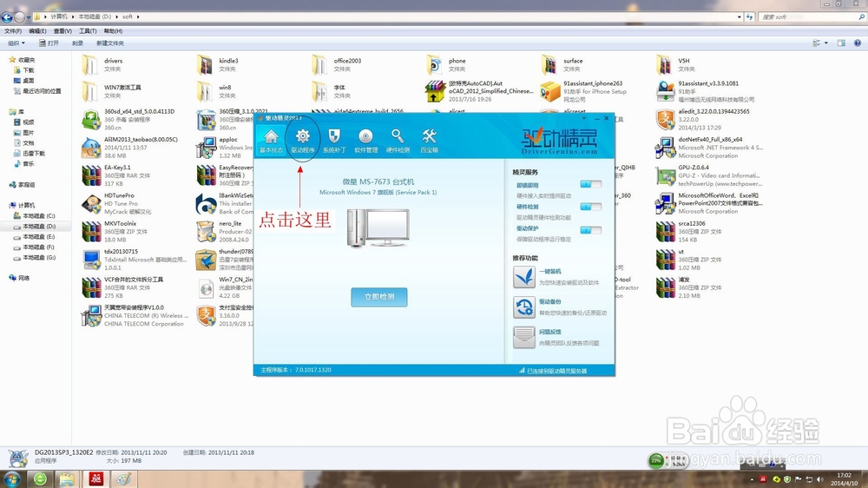
Task: Toggle the 即插即用 switch
Action: tap(590, 184)
